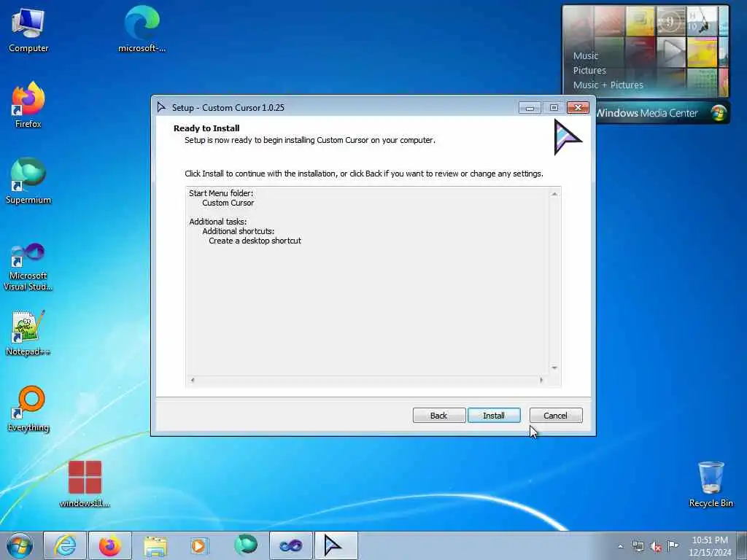Select Music + Pictures in gadget
747x560 pixels.
pos(608,85)
